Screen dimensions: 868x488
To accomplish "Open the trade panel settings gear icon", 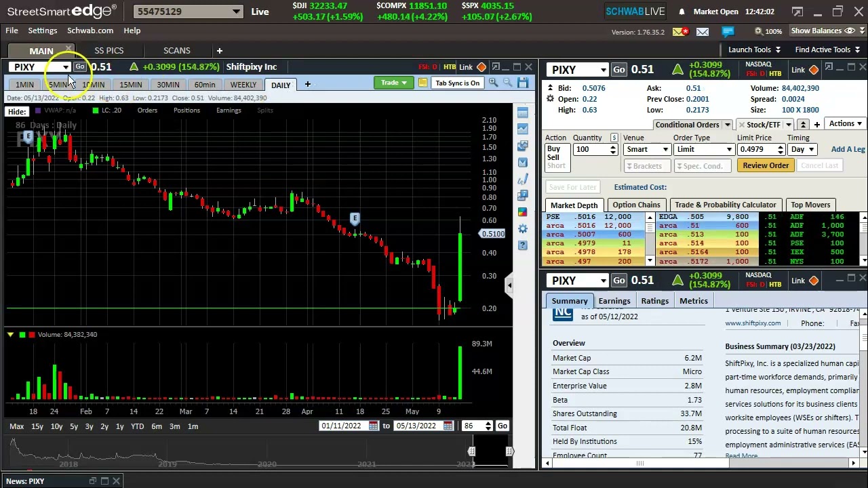I will click(550, 99).
